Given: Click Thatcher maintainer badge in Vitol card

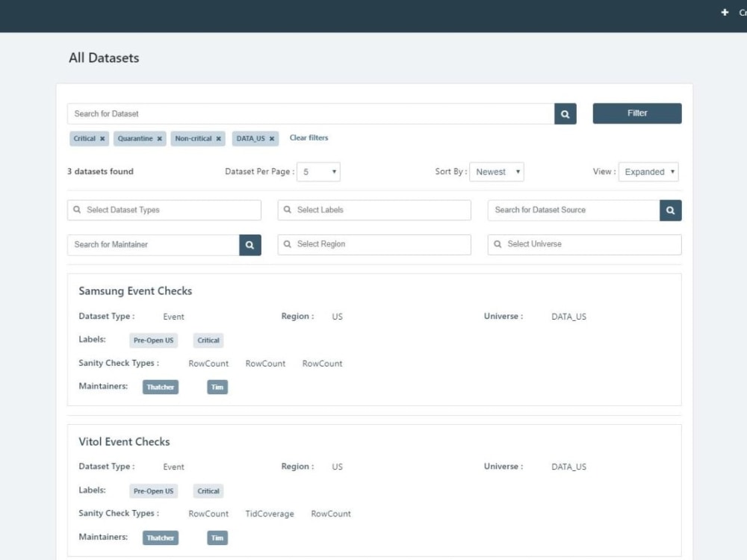Looking at the screenshot, I should click(x=161, y=538).
